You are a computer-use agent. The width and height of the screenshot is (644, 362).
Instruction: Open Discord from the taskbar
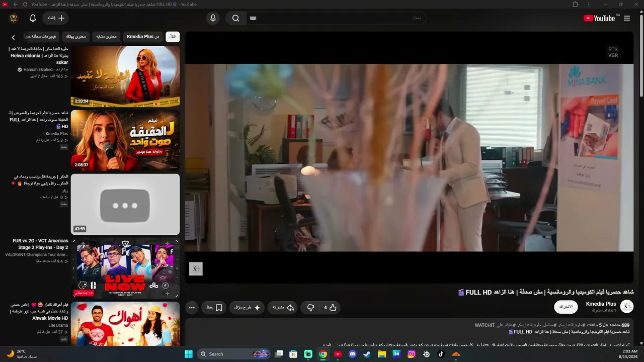(352, 354)
